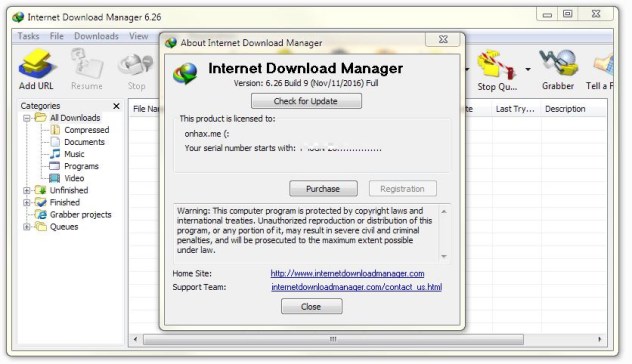This screenshot has width=632, height=364.
Task: Open the View menu
Action: pyautogui.click(x=139, y=36)
